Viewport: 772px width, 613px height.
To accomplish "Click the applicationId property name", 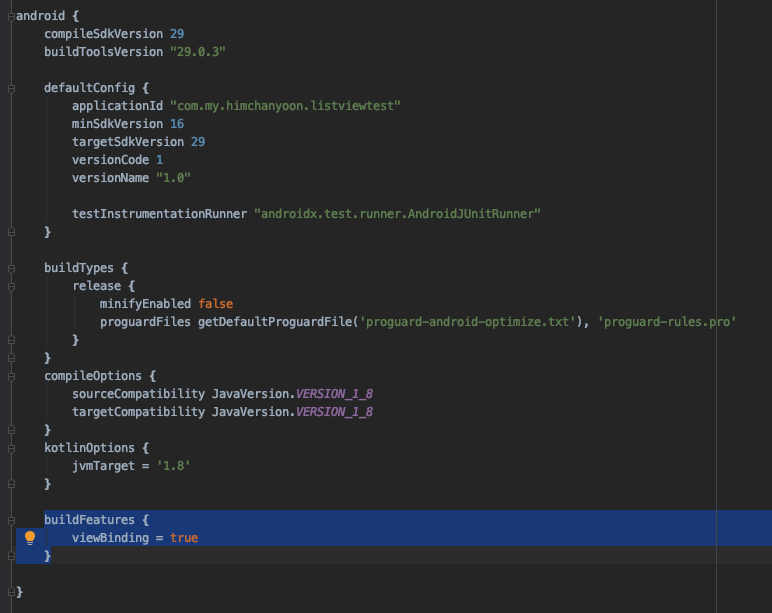I will point(117,106).
